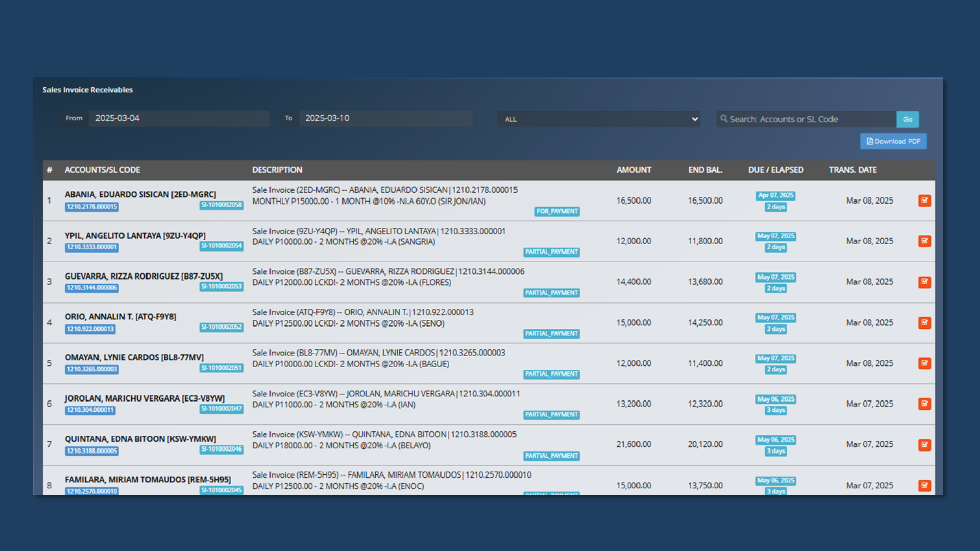Viewport: 980px width, 551px height.
Task: Open edit icon for GUEVARRA, RIZZA RODRIGUEZ row
Action: 924,282
